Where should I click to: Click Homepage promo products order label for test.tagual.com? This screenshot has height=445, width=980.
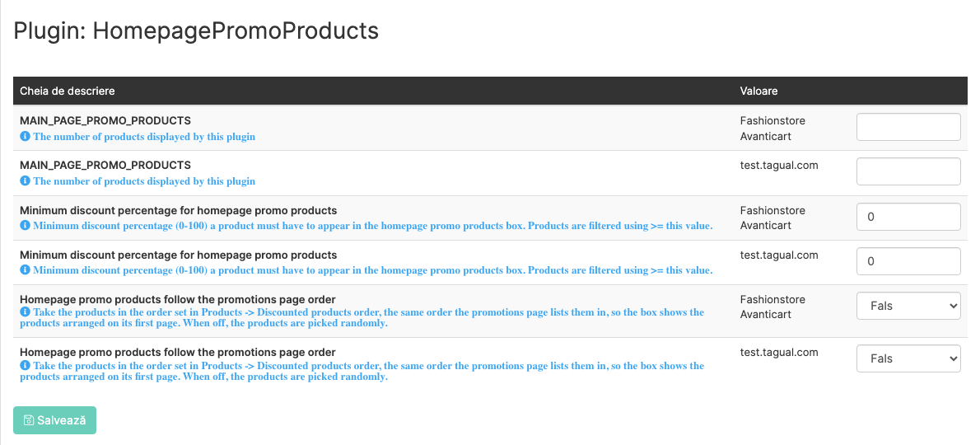pos(178,352)
